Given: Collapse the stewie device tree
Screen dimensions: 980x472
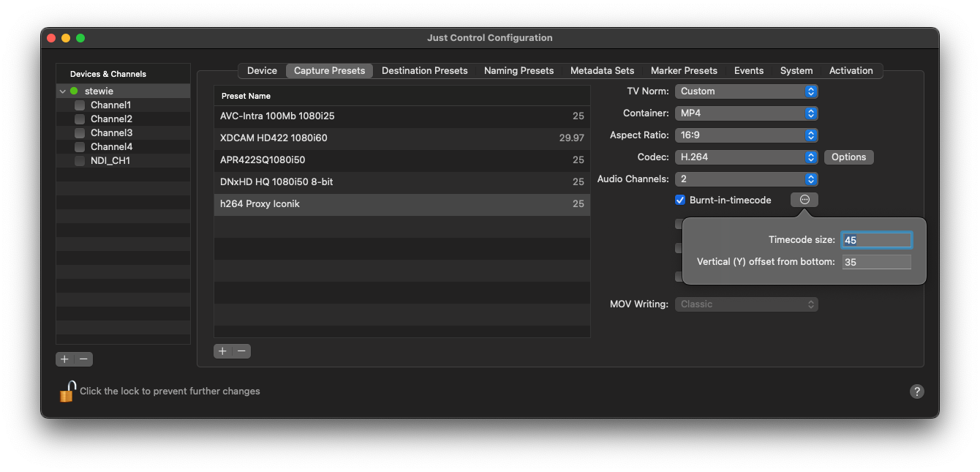Looking at the screenshot, I should tap(62, 91).
